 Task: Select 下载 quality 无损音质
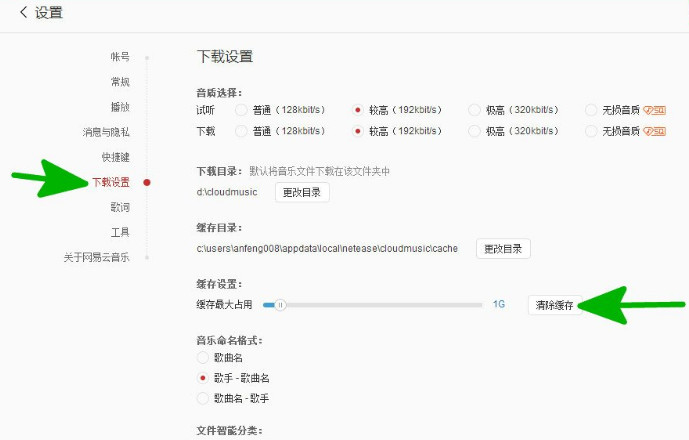point(591,131)
